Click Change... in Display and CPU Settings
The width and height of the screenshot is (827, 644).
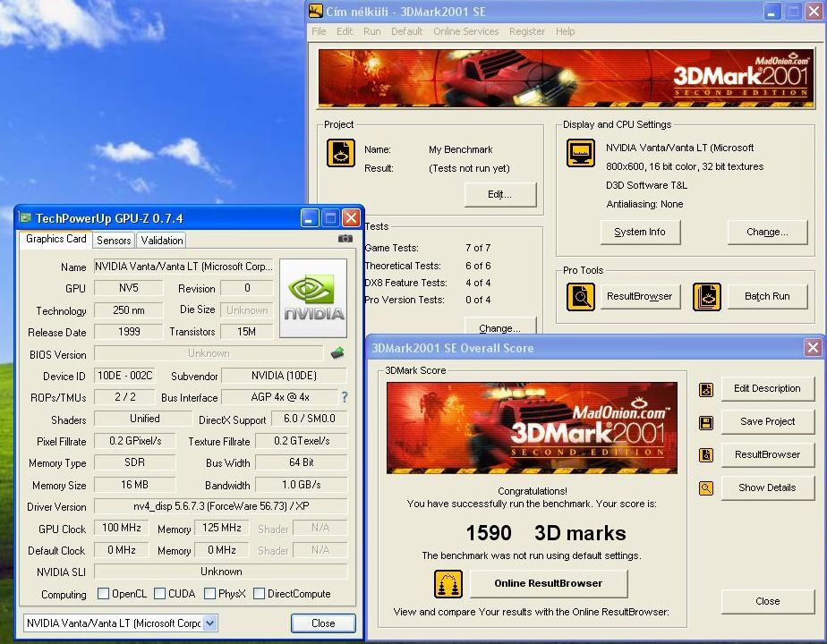pyautogui.click(x=767, y=232)
